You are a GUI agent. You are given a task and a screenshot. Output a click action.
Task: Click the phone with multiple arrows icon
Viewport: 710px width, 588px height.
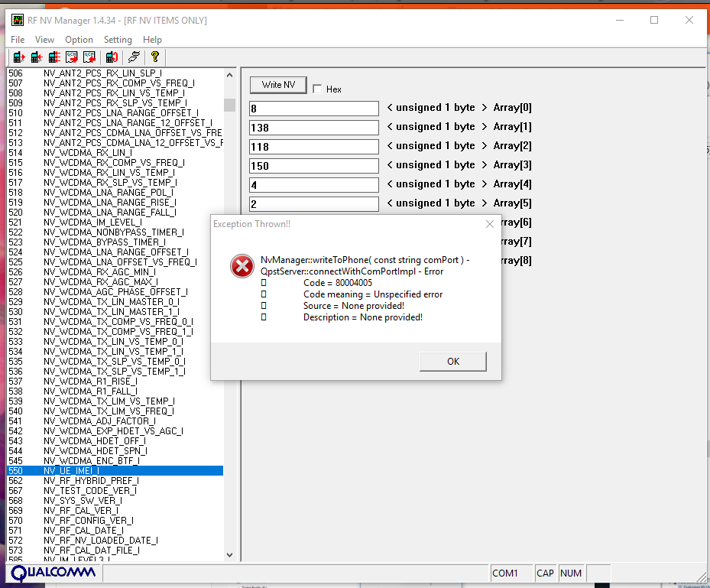pyautogui.click(x=54, y=57)
